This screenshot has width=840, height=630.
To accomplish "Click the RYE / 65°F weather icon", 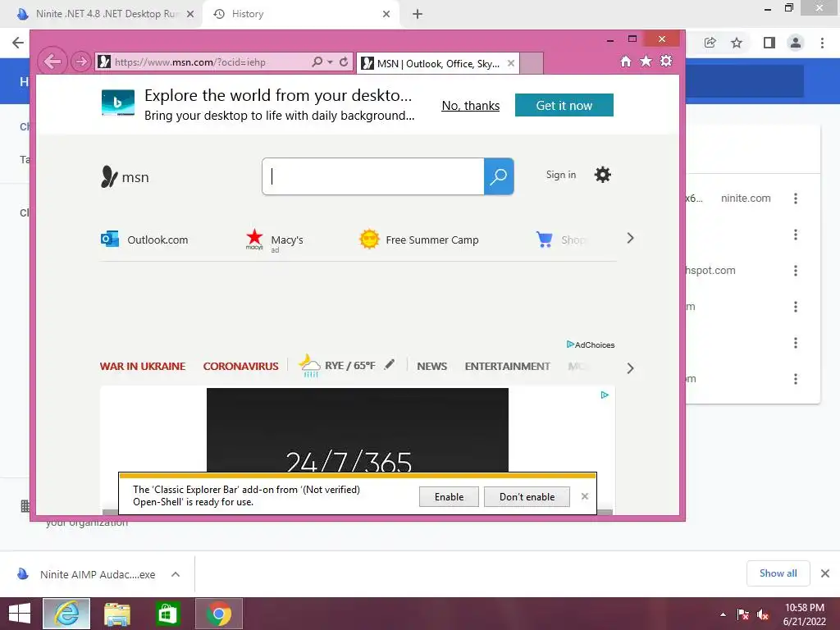I will 309,365.
